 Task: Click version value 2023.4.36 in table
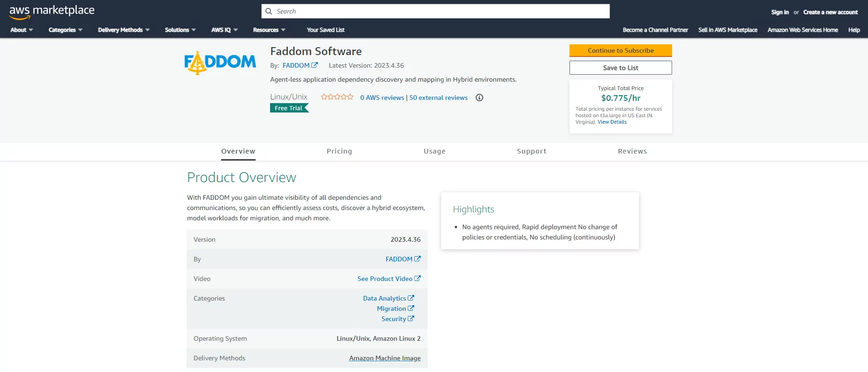pos(406,239)
